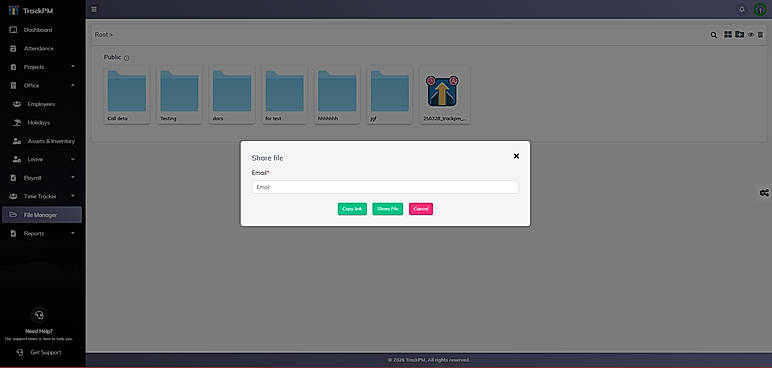Image resolution: width=772 pixels, height=368 pixels.
Task: Open the hhhhhhh folder
Action: tap(337, 95)
